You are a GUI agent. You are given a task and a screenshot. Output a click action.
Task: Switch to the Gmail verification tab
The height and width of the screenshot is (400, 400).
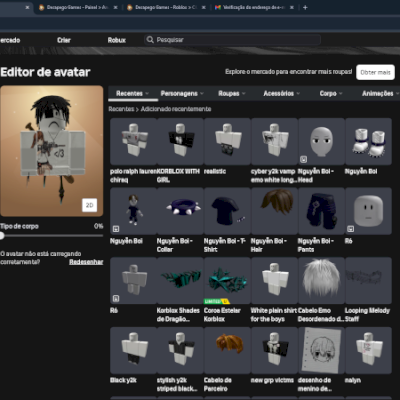coord(254,7)
